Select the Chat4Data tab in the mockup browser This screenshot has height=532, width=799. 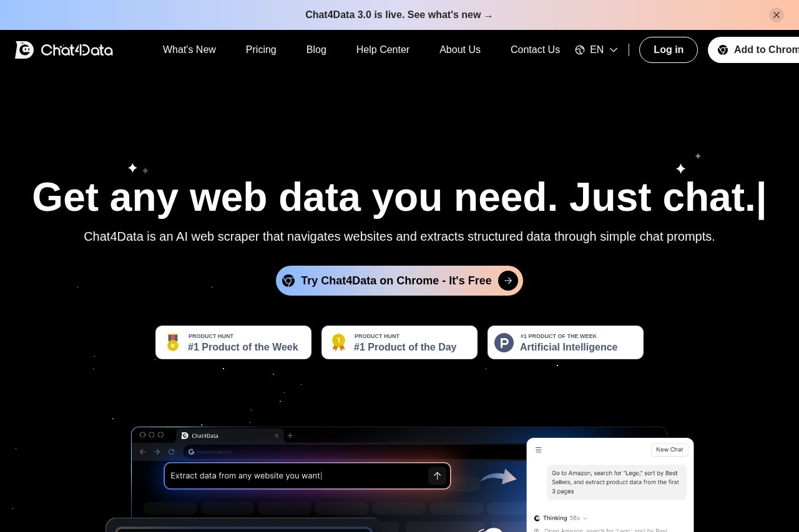[x=230, y=435]
